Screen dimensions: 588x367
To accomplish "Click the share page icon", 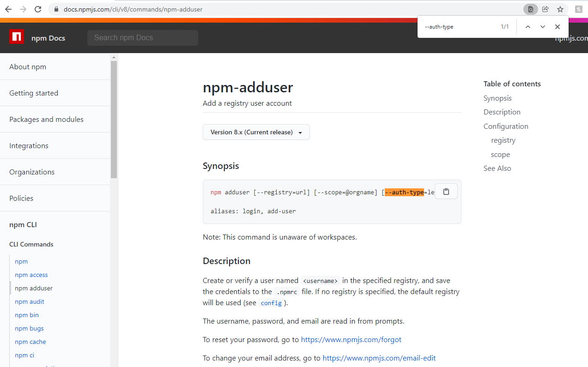I will (x=546, y=9).
